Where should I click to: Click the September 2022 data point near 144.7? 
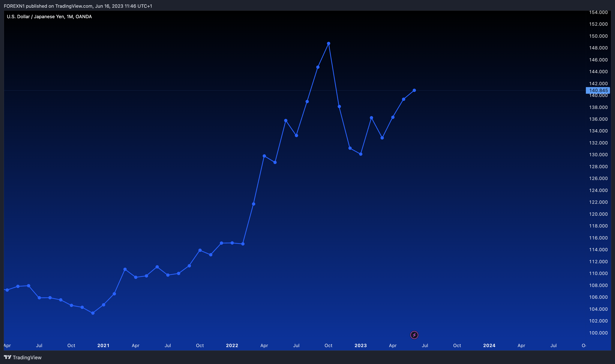click(318, 67)
